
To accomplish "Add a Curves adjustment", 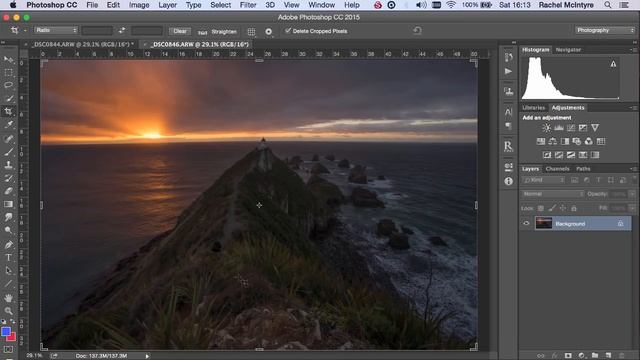I will coord(571,128).
